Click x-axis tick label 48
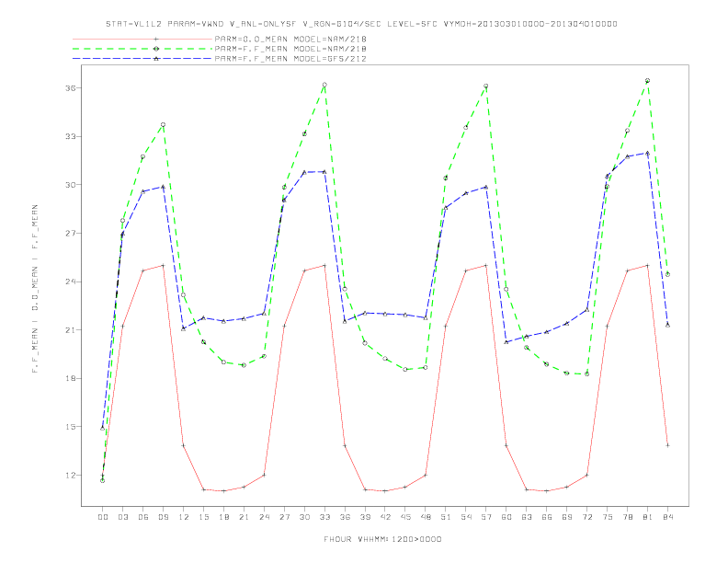Screen dimensions: 728x563 (426, 517)
